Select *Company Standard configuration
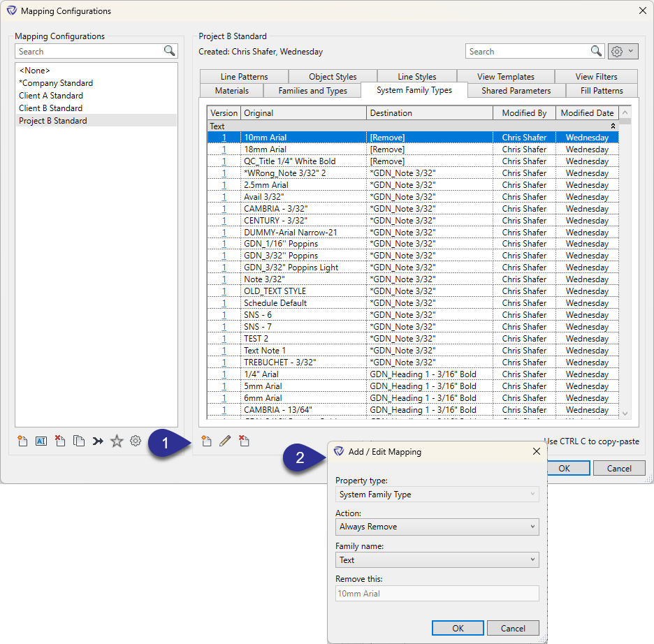 click(x=96, y=83)
